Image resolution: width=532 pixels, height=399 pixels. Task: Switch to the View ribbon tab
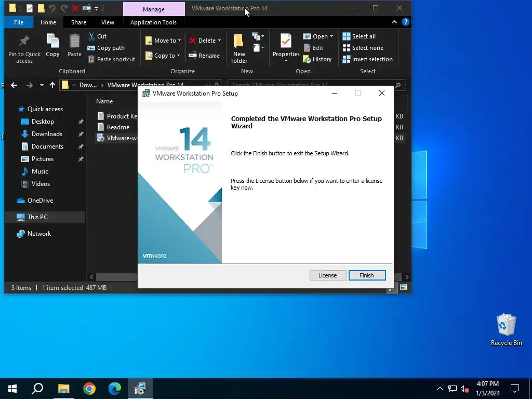click(108, 22)
